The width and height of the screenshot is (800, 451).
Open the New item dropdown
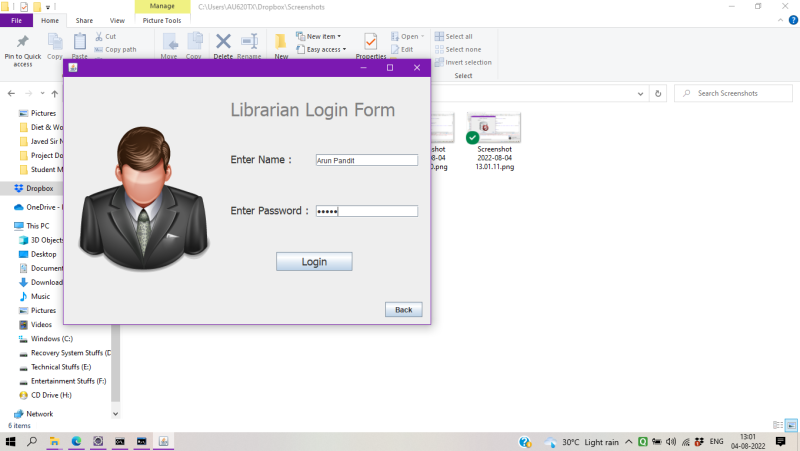tap(319, 36)
